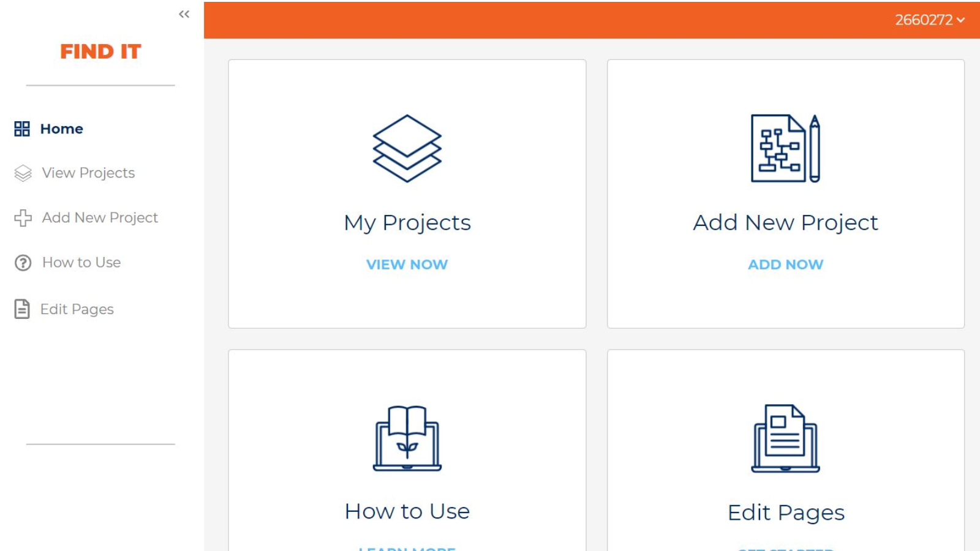Go to Add New Project in sidebar
The width and height of the screenshot is (980, 551).
[100, 218]
